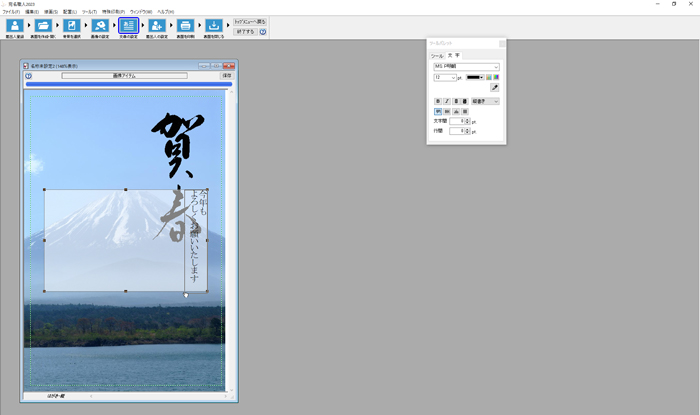Click the 文字間 spacing input field
The width and height of the screenshot is (700, 415).
pos(456,121)
